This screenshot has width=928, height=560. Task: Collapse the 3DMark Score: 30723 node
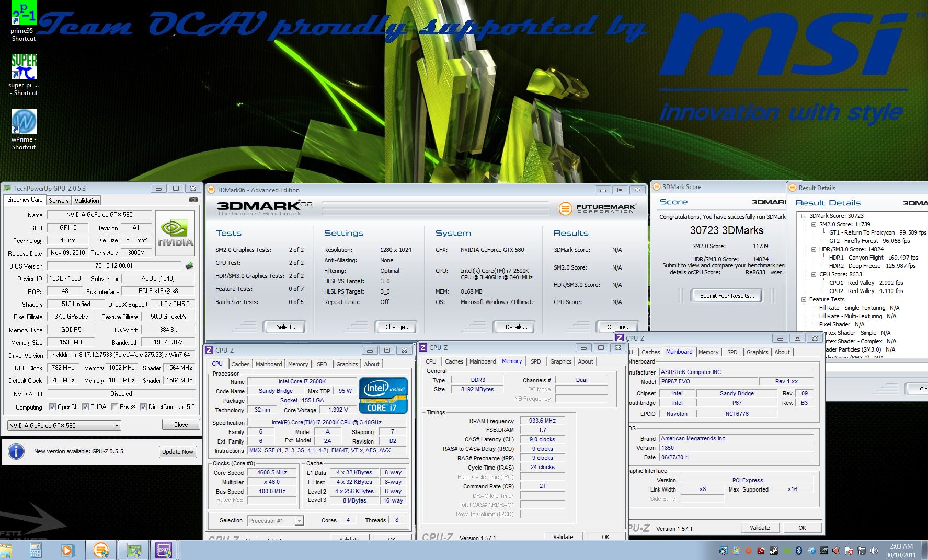click(804, 216)
